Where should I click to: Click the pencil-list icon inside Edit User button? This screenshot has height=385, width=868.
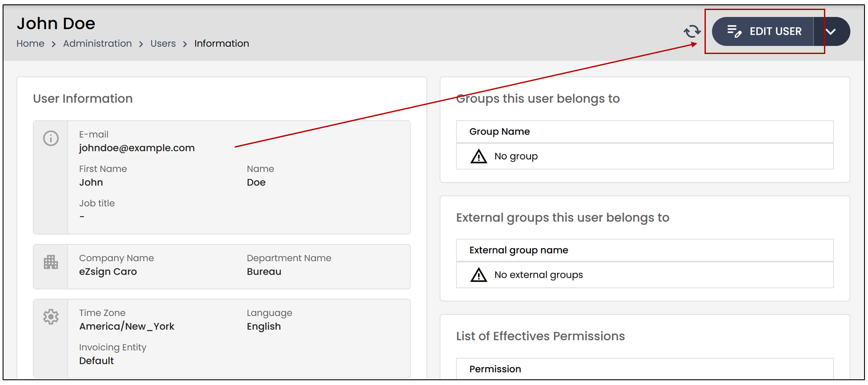coord(734,31)
